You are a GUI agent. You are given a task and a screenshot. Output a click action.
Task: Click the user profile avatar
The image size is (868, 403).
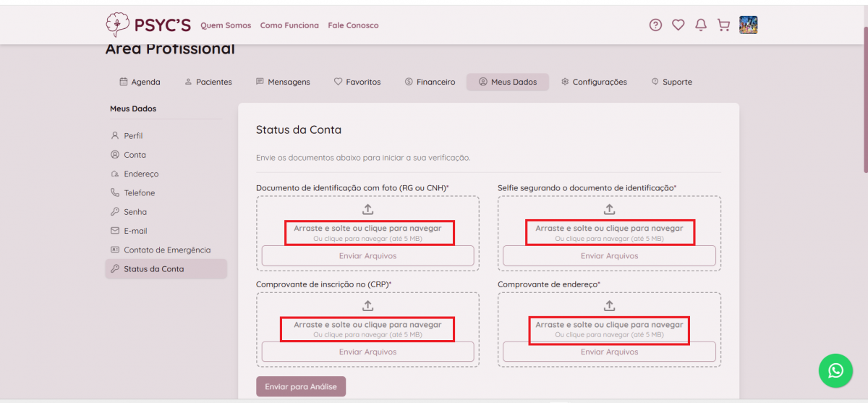coord(748,25)
